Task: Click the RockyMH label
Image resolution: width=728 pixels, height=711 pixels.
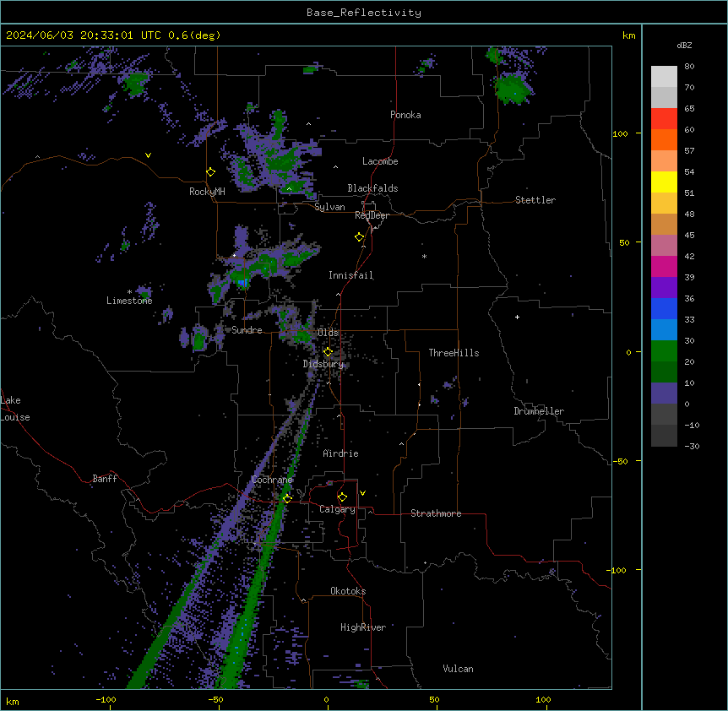Action: click(x=207, y=192)
